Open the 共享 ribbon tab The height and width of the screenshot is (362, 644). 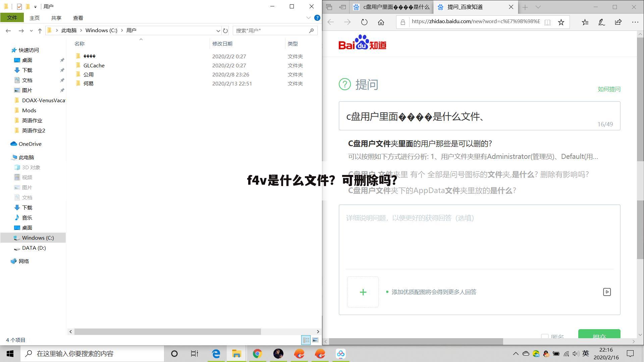56,18
